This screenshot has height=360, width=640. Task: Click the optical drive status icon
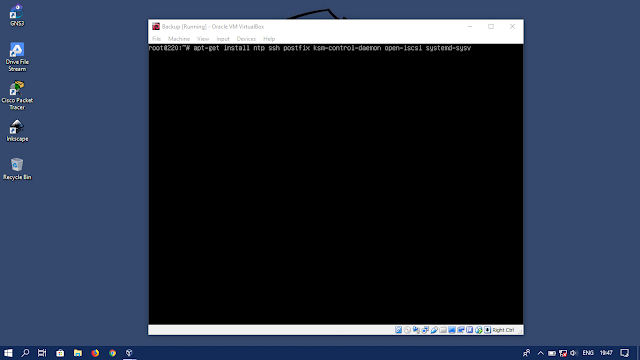coord(407,330)
